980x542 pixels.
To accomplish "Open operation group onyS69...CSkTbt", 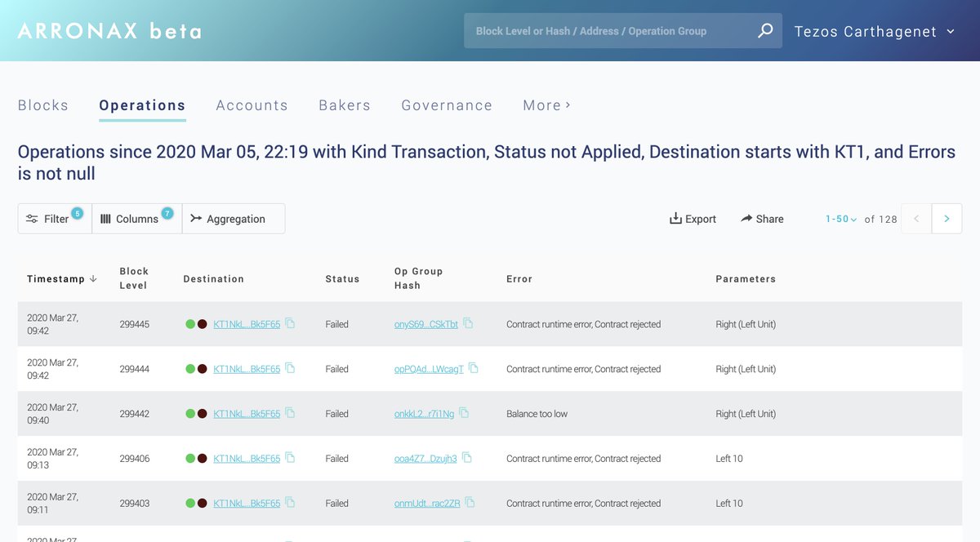I will tap(426, 324).
